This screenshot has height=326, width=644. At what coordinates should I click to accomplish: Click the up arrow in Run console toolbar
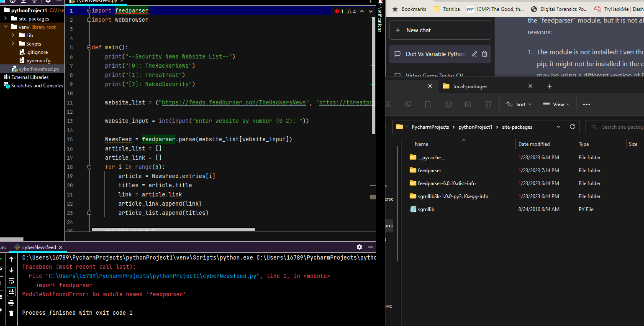tap(11, 259)
